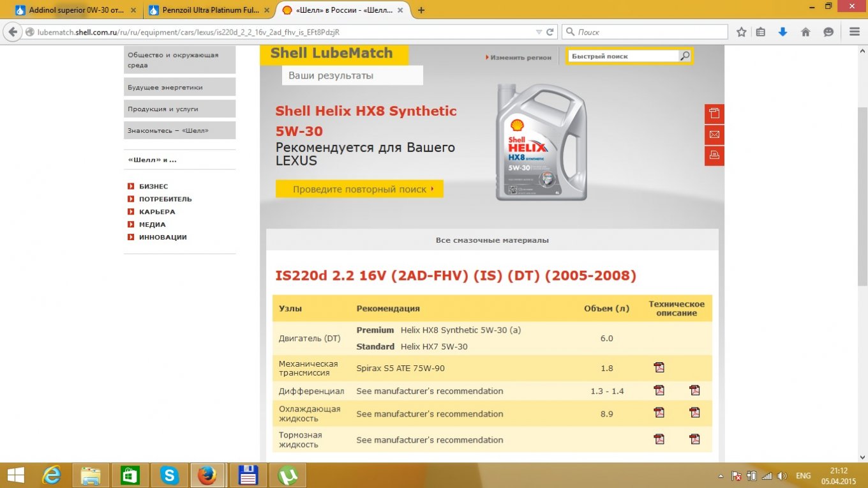Image resolution: width=868 pixels, height=488 pixels.
Task: Click the red bookmark side icon
Action: click(x=714, y=114)
